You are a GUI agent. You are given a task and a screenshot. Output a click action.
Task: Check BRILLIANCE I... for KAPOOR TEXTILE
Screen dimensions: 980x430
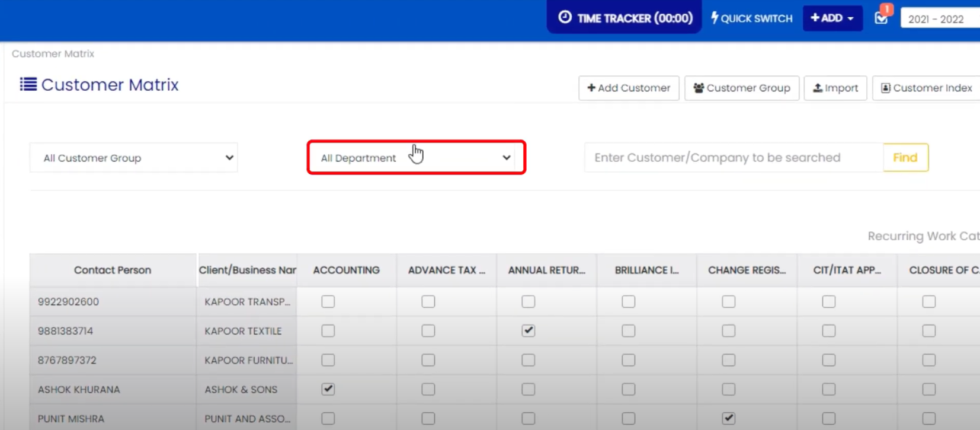click(629, 330)
